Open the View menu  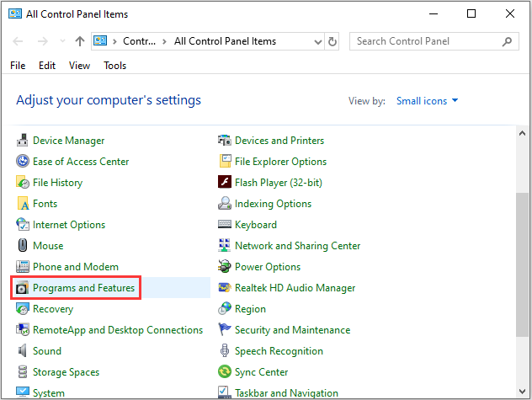[x=79, y=65]
